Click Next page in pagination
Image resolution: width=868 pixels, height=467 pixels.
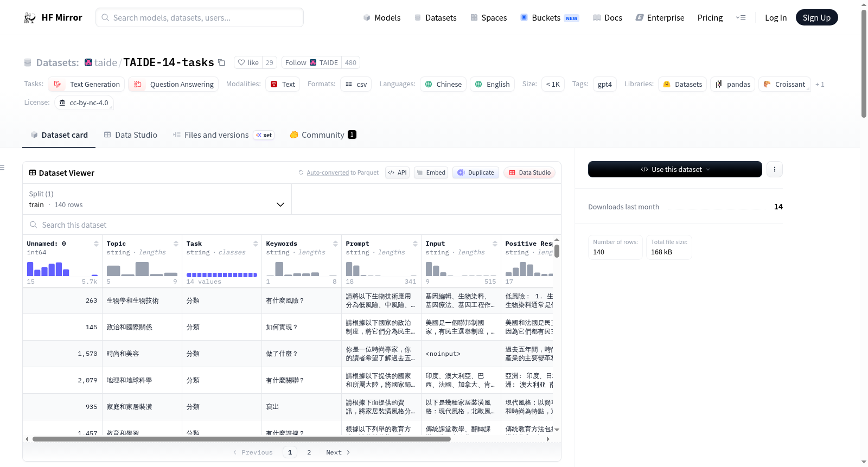(338, 452)
